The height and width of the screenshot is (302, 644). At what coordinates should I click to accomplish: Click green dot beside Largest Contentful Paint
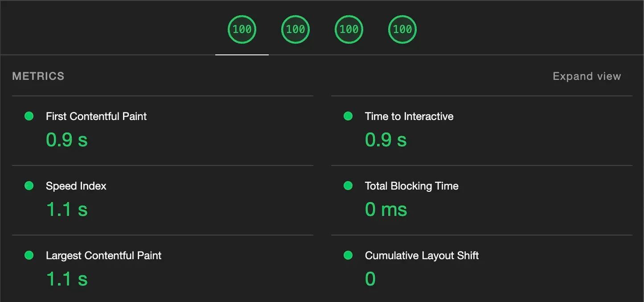click(x=29, y=256)
